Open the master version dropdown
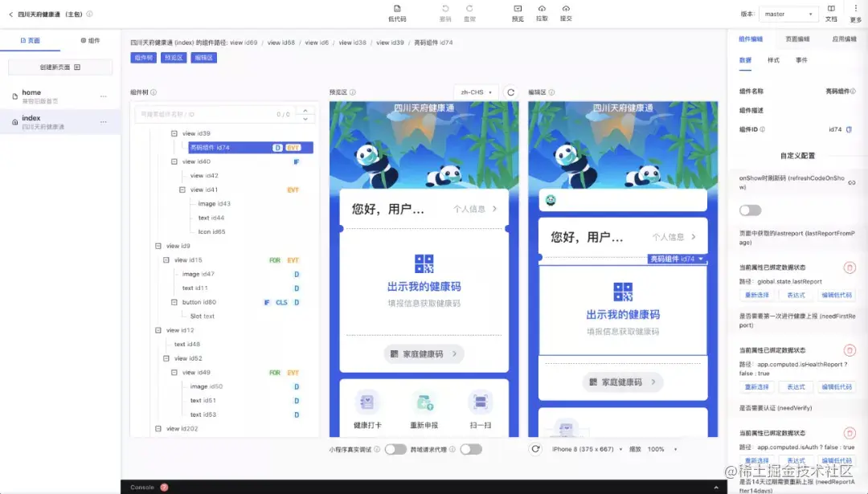The image size is (868, 494). (x=790, y=13)
